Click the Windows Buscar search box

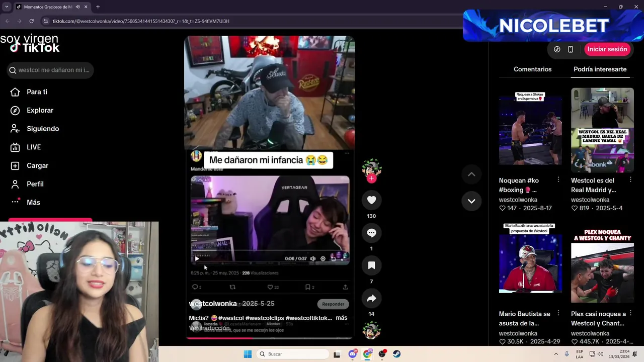[292, 354]
